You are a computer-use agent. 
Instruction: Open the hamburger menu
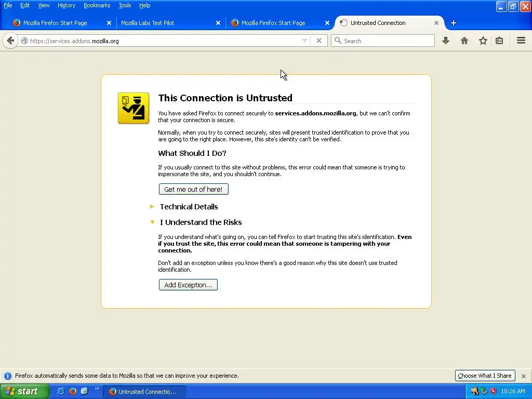click(x=521, y=41)
